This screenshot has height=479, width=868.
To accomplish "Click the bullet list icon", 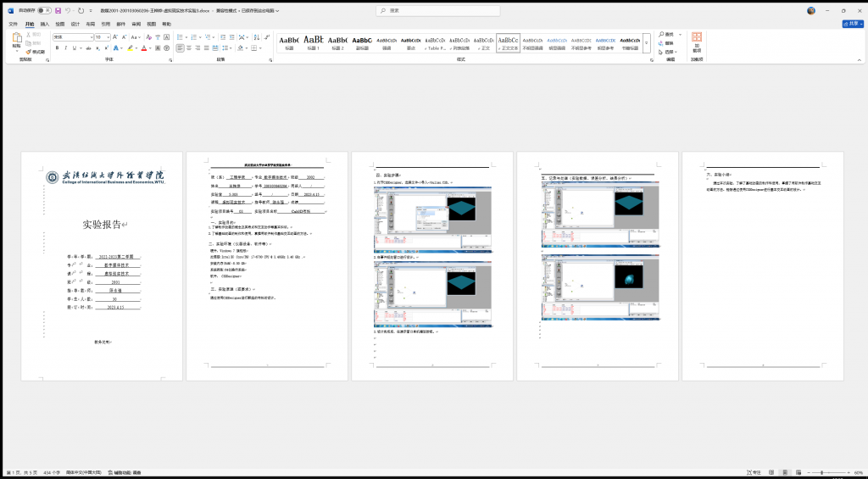I will [x=180, y=37].
